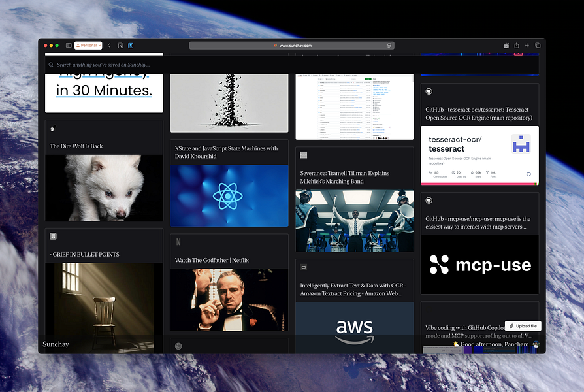Click the Sunchay search field
This screenshot has height=392, width=584.
[291, 65]
